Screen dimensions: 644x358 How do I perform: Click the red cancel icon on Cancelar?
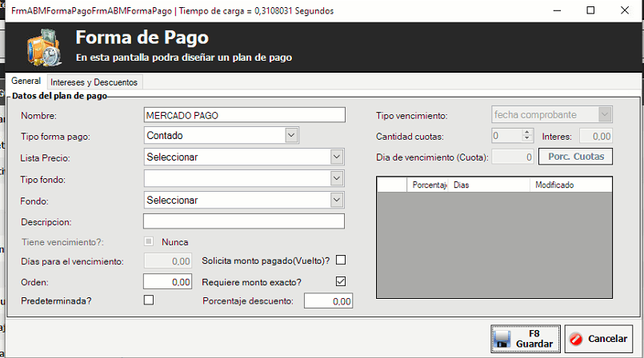pos(578,340)
